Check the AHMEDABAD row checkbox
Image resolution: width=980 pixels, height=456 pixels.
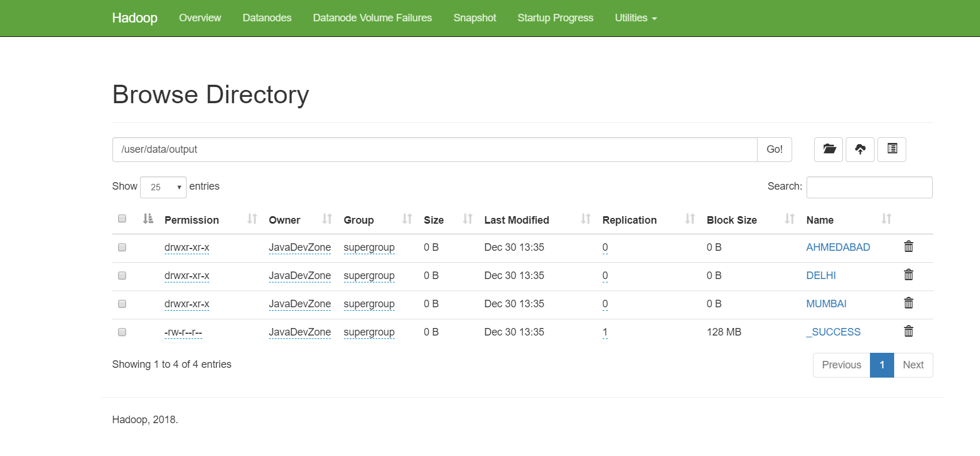[122, 247]
